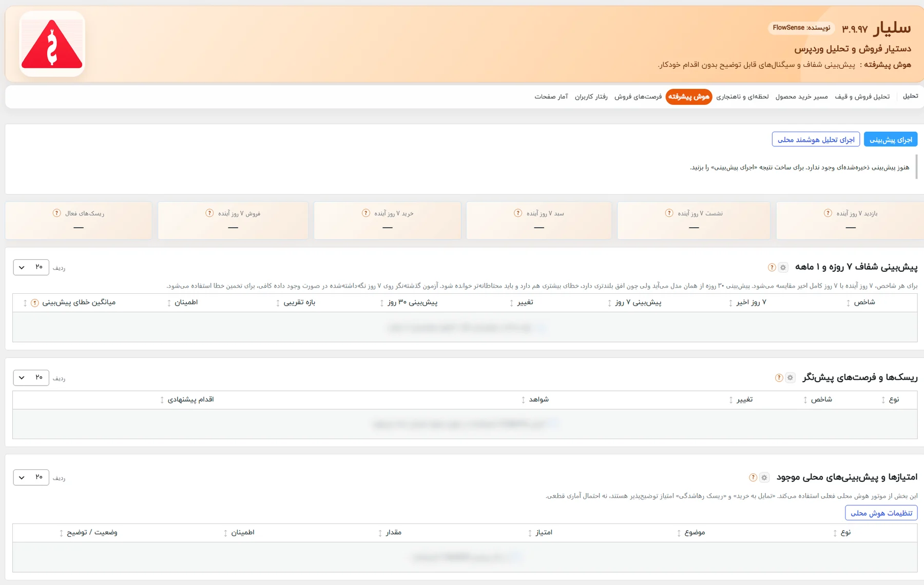Sort risks table by اقدام پیشنهادی column
The width and height of the screenshot is (924, 585).
[x=162, y=400]
